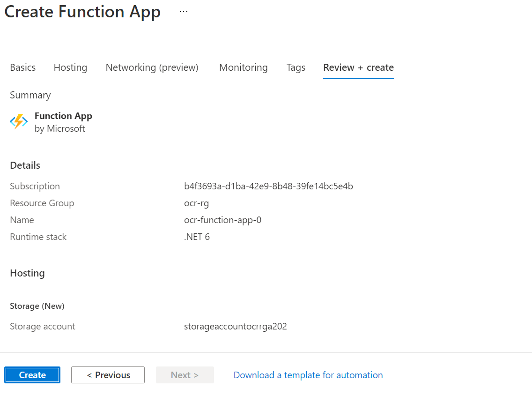Click the Runtime stack label

click(x=38, y=237)
